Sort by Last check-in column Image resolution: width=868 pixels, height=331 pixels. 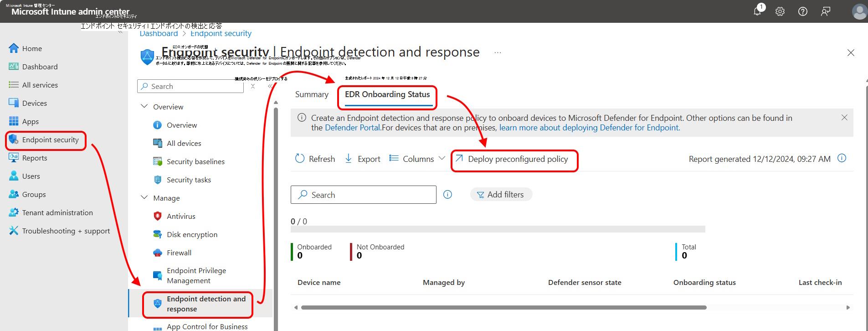coord(820,283)
